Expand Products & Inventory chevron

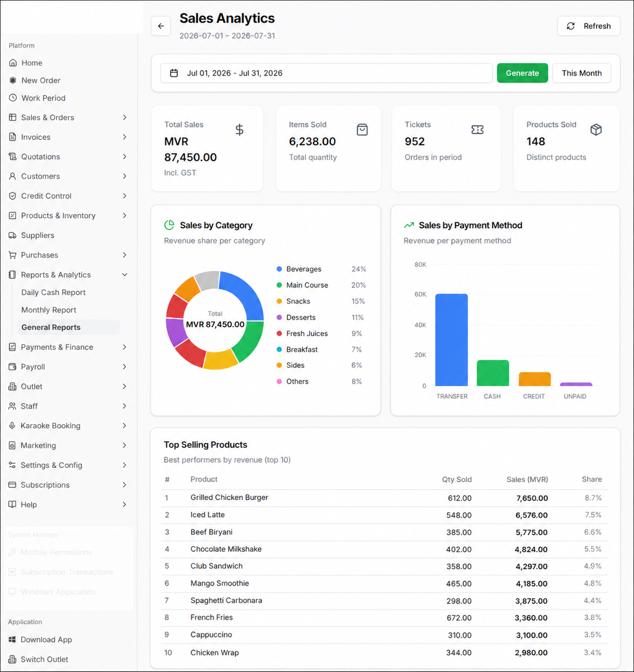[x=124, y=215]
